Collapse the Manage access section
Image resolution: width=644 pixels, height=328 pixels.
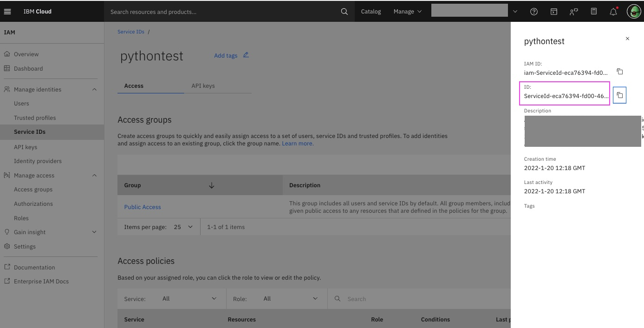(x=95, y=175)
